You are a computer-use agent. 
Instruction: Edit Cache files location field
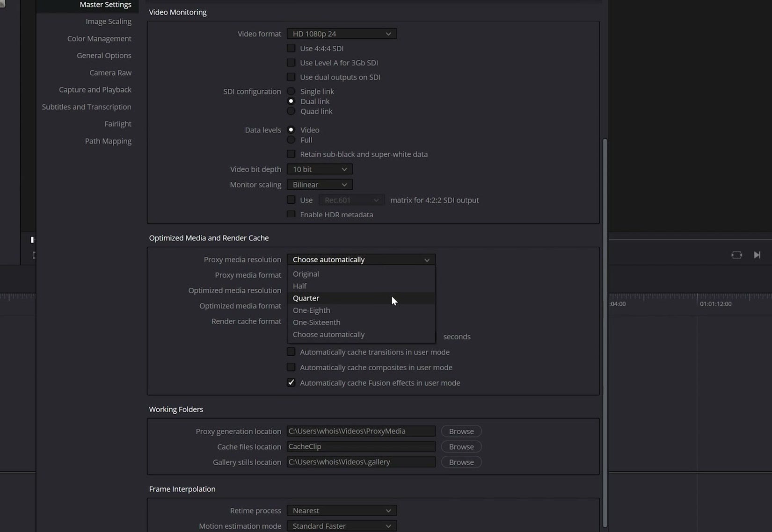(x=361, y=446)
